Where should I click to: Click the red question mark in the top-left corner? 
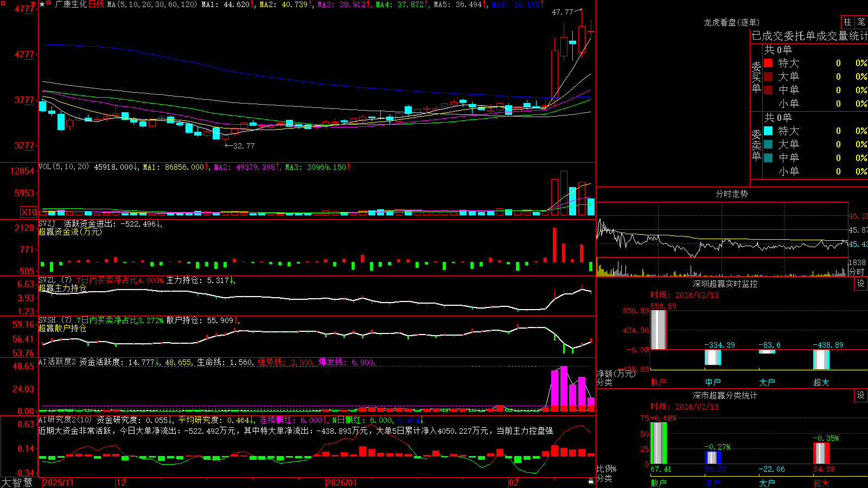[33, 4]
